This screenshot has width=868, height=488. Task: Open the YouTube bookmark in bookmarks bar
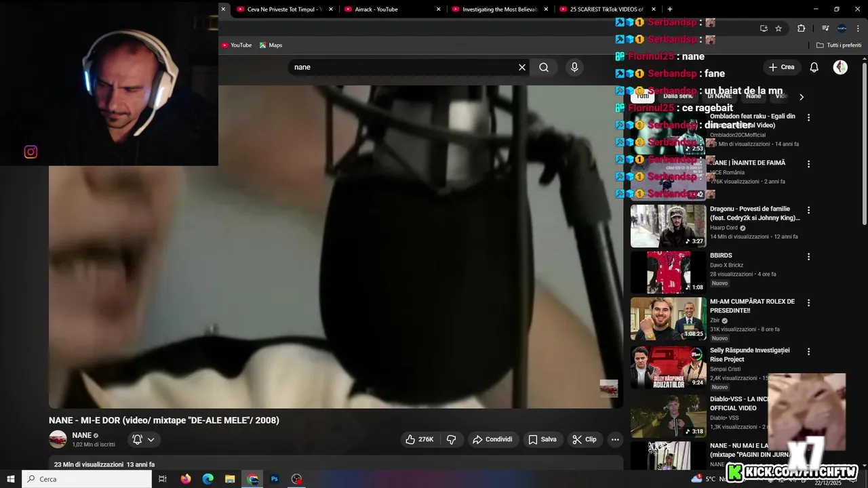click(x=237, y=45)
